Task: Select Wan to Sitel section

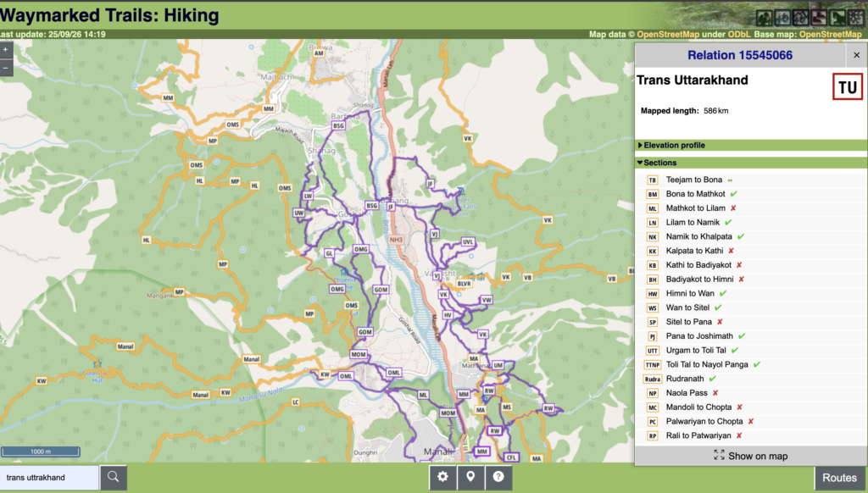Action: click(x=751, y=307)
